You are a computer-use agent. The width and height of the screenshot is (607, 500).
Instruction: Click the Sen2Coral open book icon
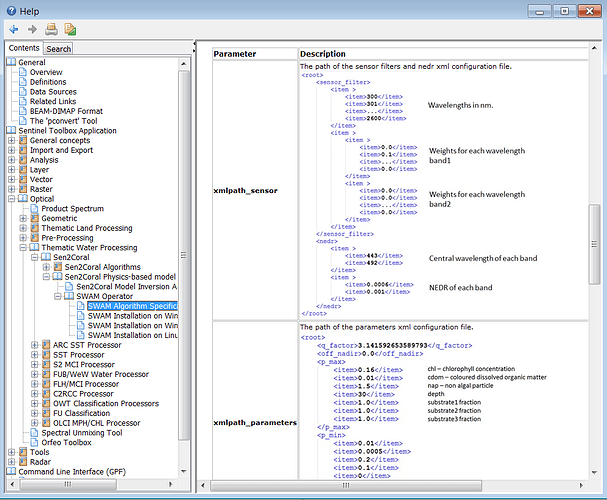click(x=46, y=257)
